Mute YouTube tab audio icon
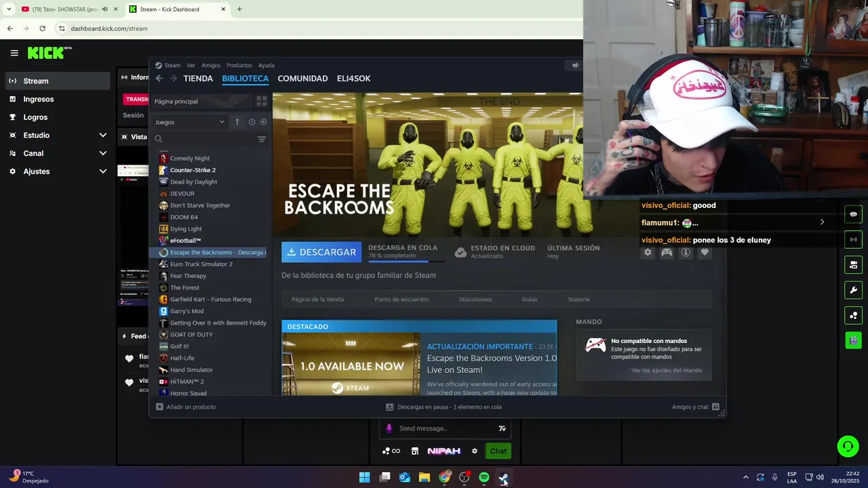This screenshot has height=488, width=868. click(104, 9)
